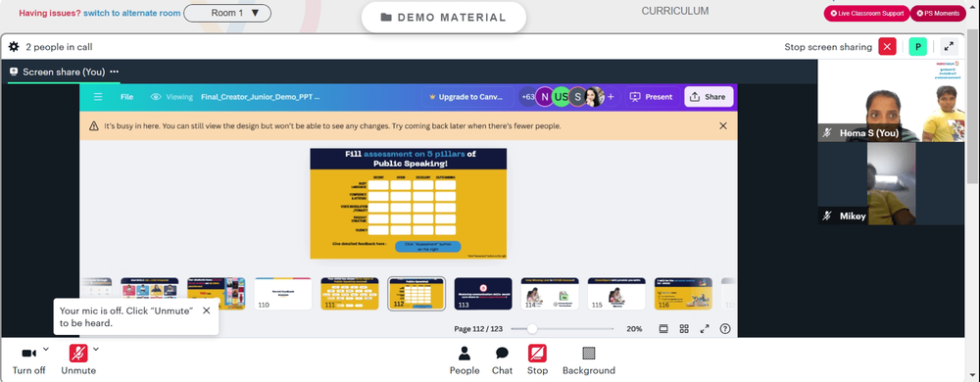Expand the call to fullscreen

(949, 47)
